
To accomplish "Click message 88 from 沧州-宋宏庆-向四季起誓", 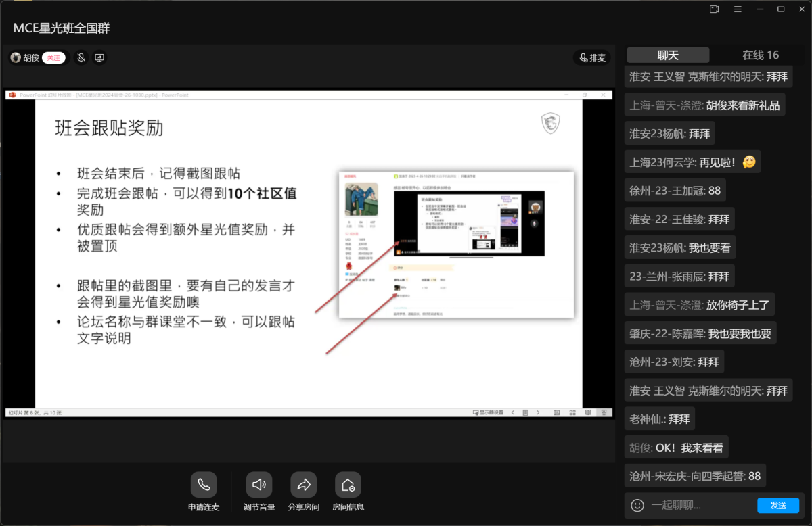I will pos(696,475).
